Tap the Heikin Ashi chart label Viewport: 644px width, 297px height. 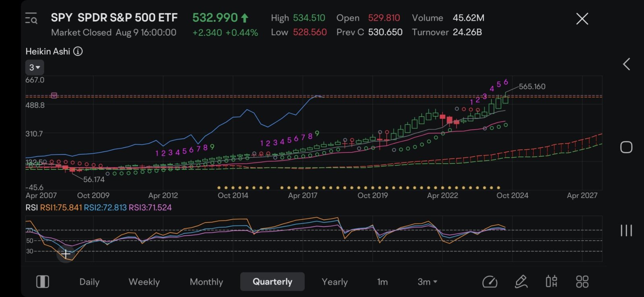coord(48,51)
